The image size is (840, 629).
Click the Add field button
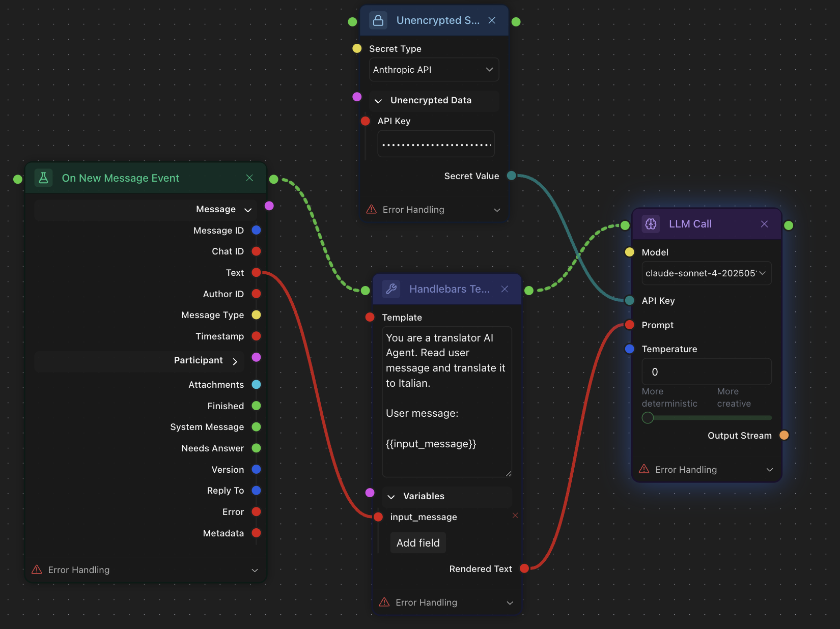tap(418, 543)
